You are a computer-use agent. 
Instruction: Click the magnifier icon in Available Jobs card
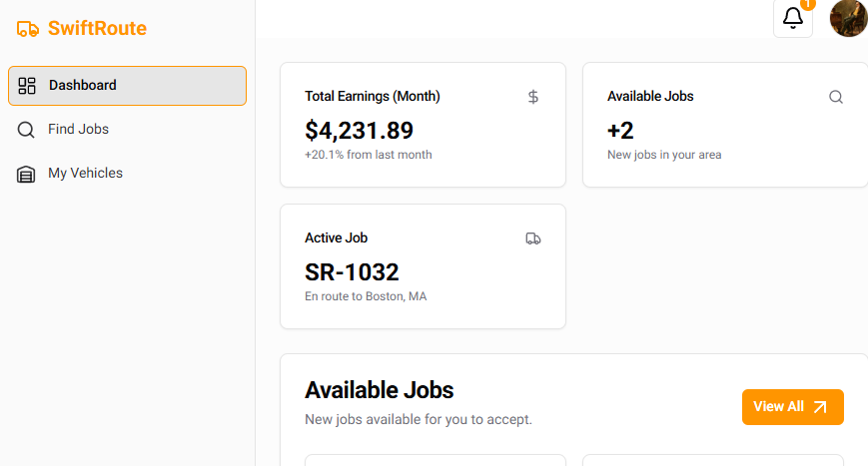836,97
